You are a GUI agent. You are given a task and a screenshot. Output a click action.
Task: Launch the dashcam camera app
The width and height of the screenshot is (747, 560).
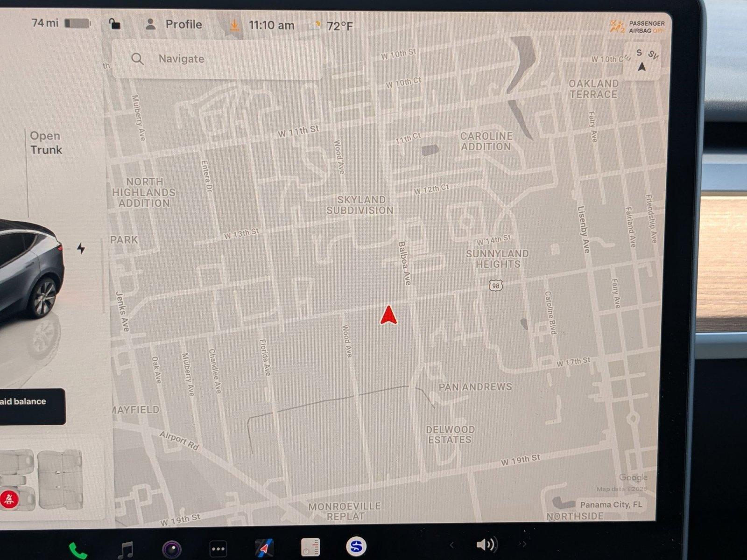point(171,549)
